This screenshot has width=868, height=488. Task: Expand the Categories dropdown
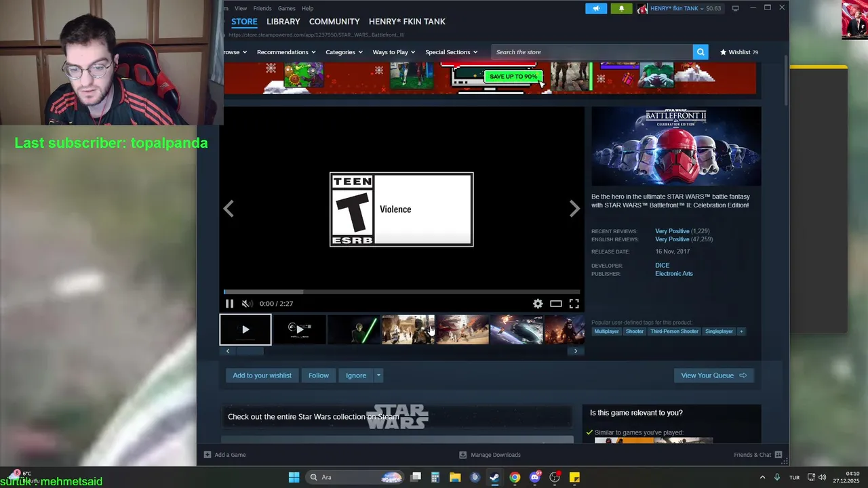click(344, 52)
